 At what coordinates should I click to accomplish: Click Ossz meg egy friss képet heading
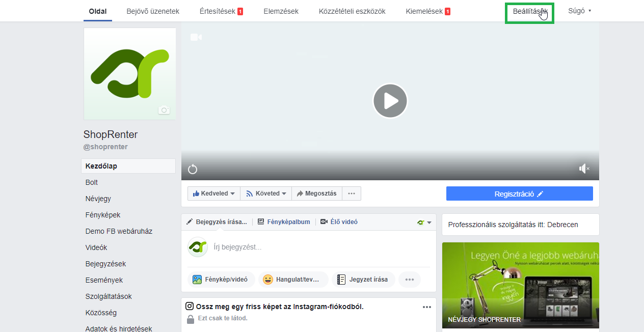[280, 307]
